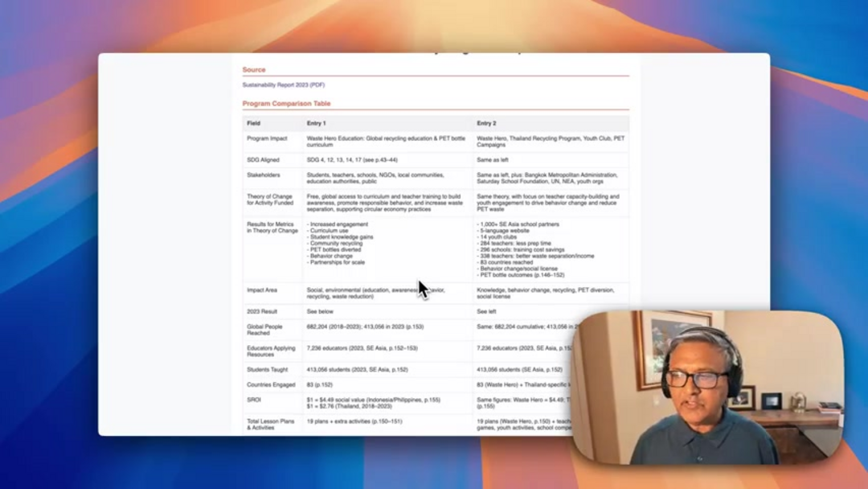Click the 2023 Result row label
Viewport: 868px width, 489px height.
tap(262, 311)
